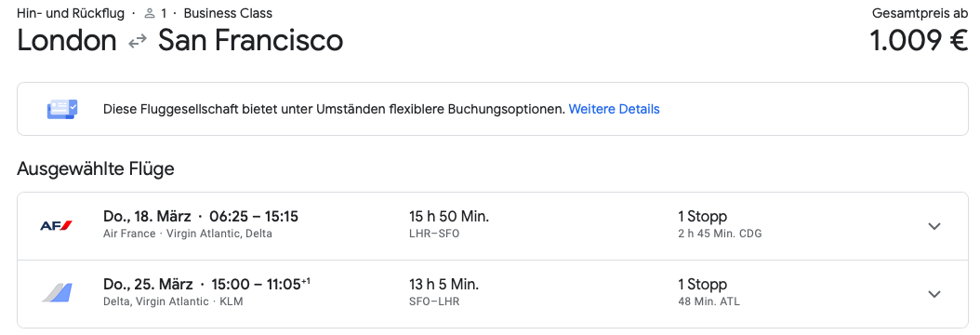Expand the 18. März outbound flight details
The image size is (980, 335).
coord(934,226)
